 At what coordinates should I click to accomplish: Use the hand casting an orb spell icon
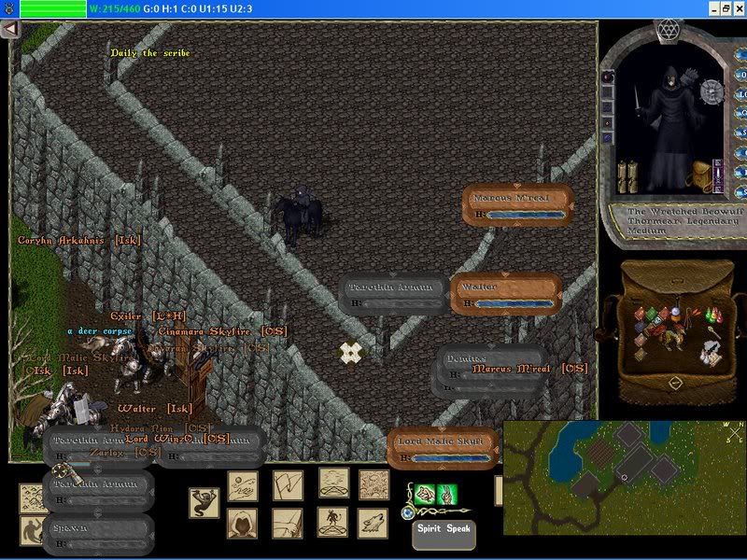243,486
